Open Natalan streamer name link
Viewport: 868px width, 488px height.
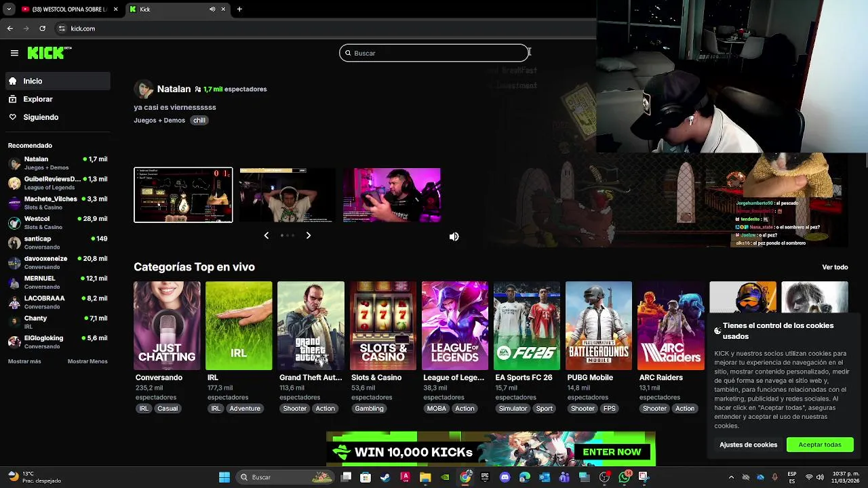point(174,89)
